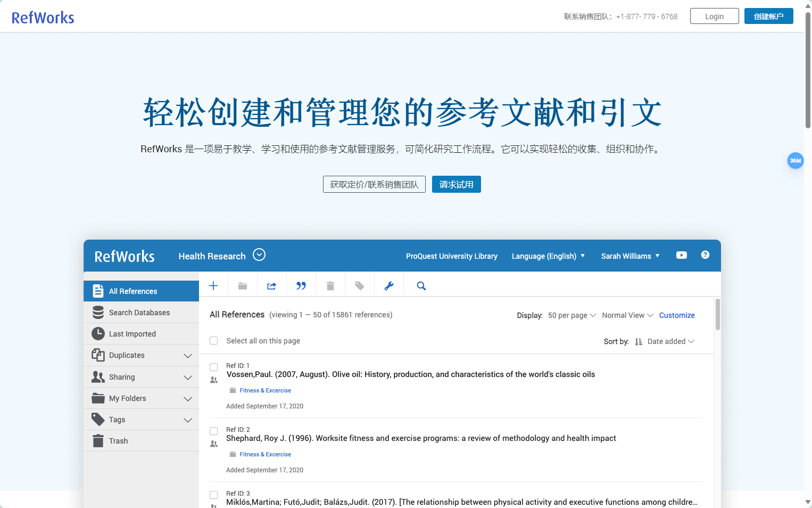Click ProQuest University Library in the app bar
The height and width of the screenshot is (508, 812).
pos(451,256)
